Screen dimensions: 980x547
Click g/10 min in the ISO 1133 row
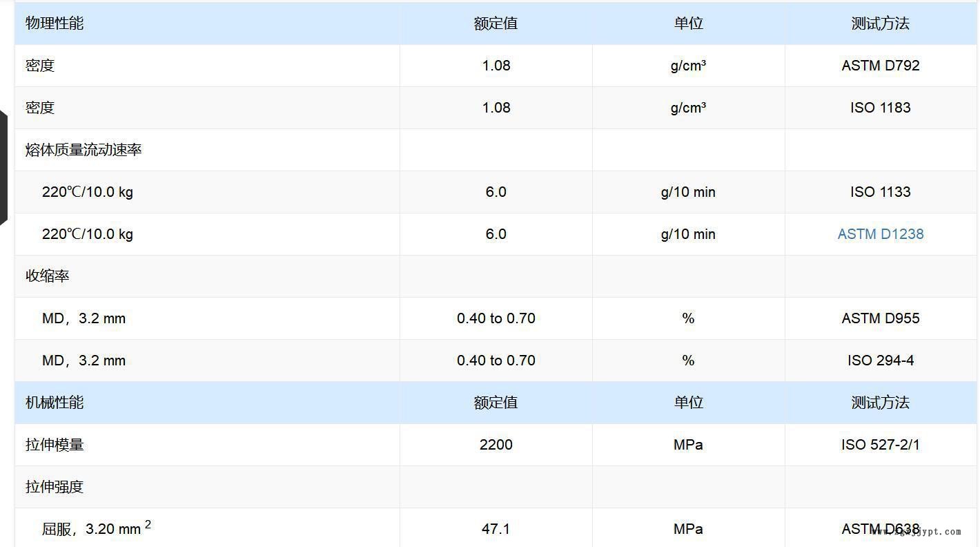click(x=688, y=192)
